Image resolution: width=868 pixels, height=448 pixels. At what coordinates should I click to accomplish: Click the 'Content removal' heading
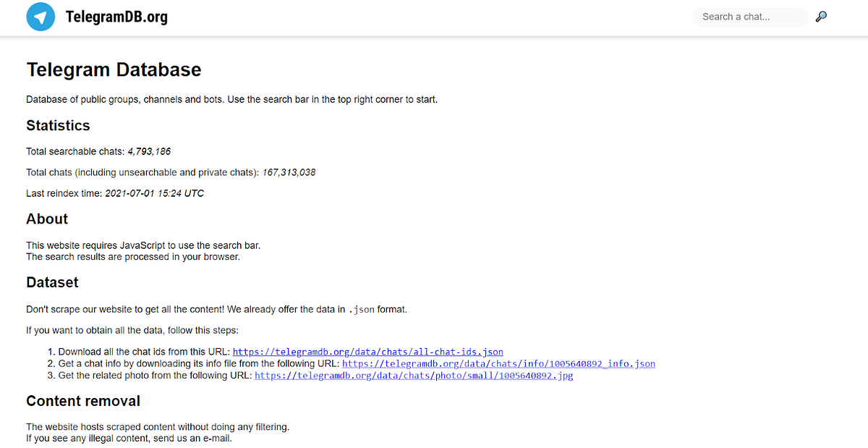pyautogui.click(x=83, y=401)
